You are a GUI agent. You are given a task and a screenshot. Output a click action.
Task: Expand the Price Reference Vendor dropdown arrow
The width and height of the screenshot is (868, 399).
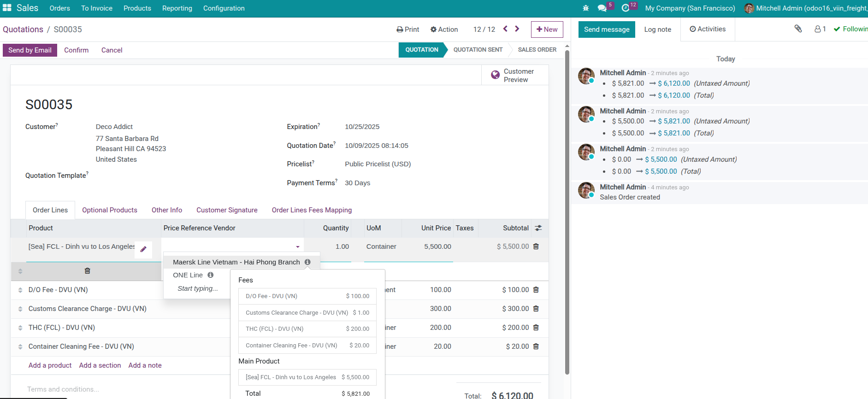[x=298, y=247]
